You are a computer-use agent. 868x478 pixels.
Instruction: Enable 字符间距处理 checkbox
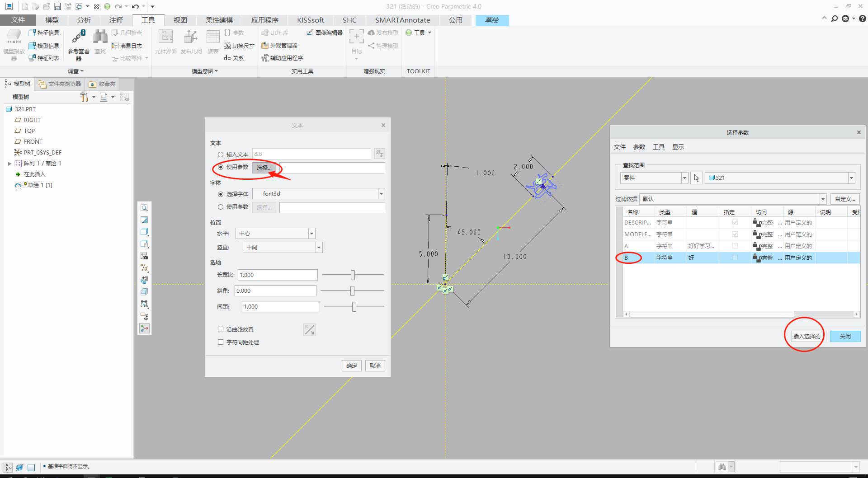click(221, 342)
